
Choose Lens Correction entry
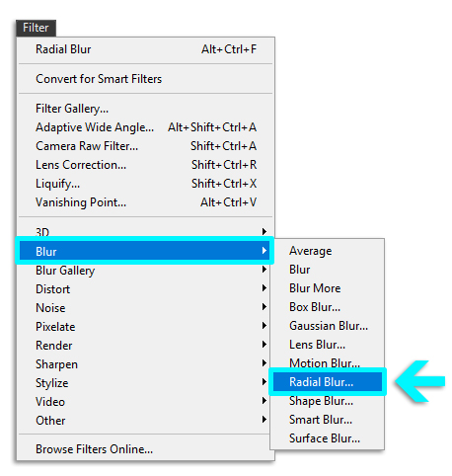point(146,165)
